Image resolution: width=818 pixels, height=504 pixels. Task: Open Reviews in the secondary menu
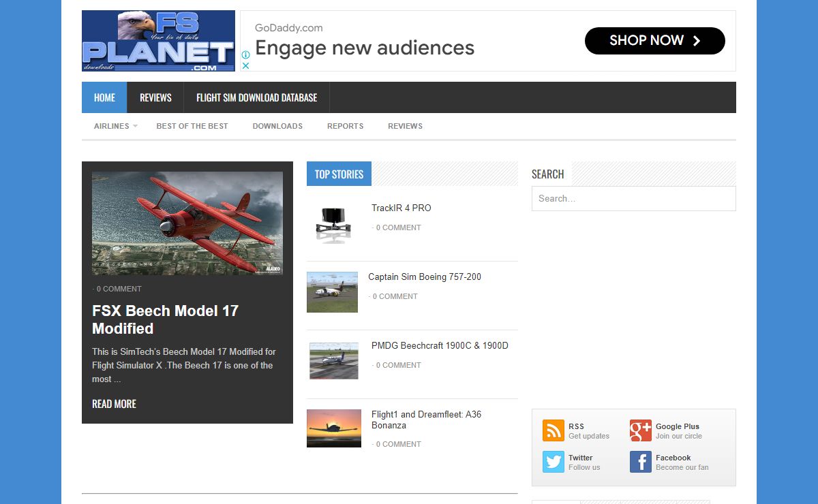click(406, 126)
